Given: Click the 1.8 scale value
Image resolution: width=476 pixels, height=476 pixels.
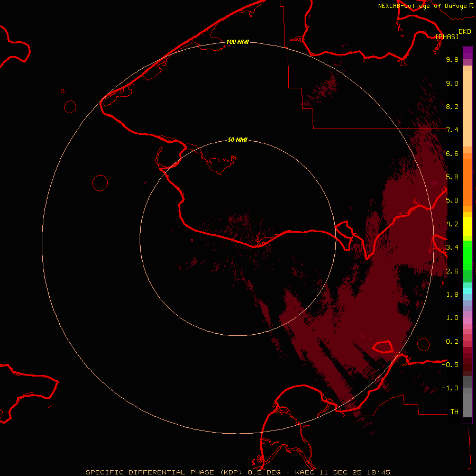Looking at the screenshot, I should point(452,295).
